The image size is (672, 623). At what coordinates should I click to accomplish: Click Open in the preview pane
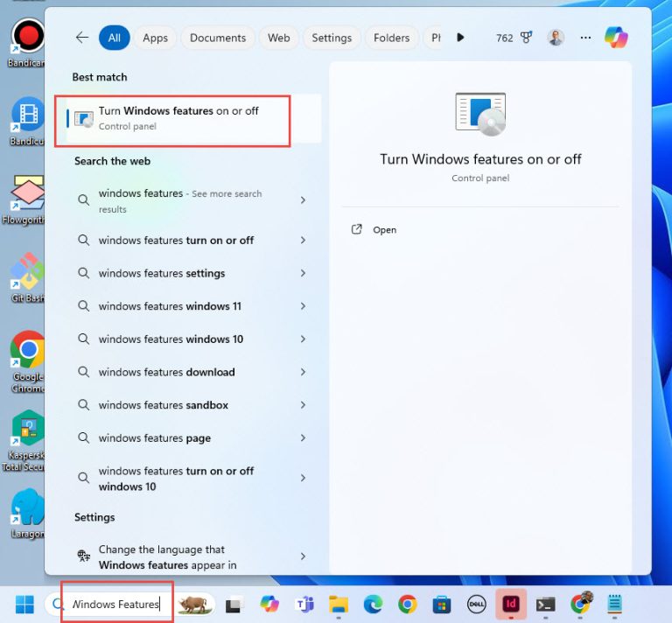384,229
